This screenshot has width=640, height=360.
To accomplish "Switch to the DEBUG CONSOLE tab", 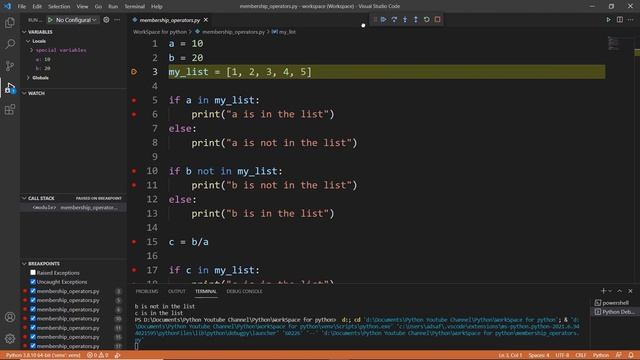I will pos(244,291).
